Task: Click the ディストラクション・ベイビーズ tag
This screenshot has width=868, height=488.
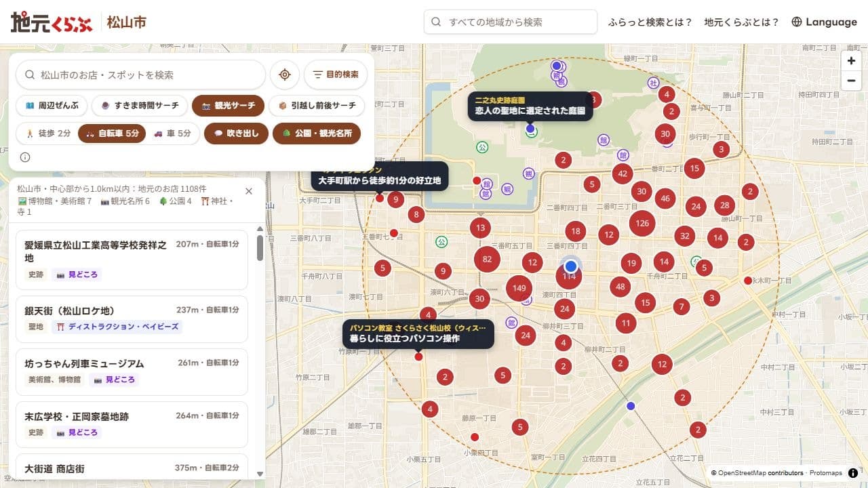Action: 117,327
